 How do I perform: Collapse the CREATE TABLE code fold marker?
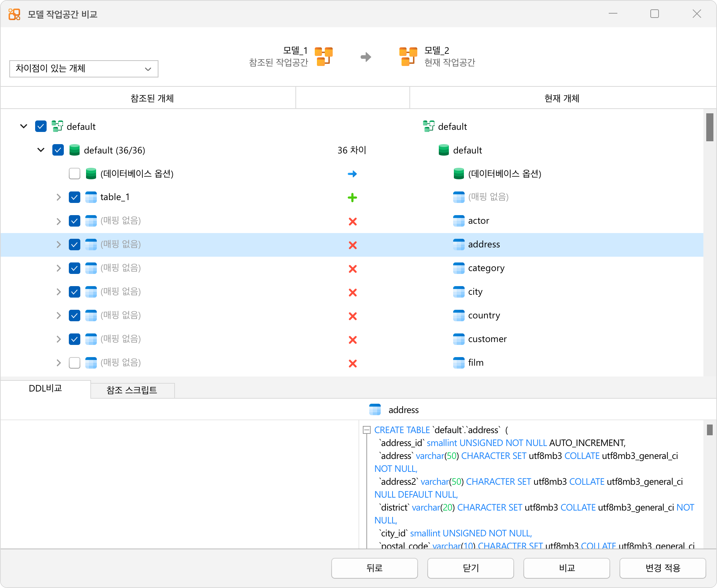tap(366, 430)
